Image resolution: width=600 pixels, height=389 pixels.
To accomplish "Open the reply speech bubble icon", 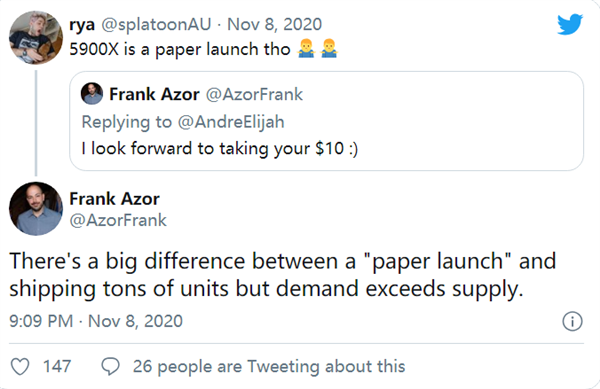I will [x=111, y=366].
